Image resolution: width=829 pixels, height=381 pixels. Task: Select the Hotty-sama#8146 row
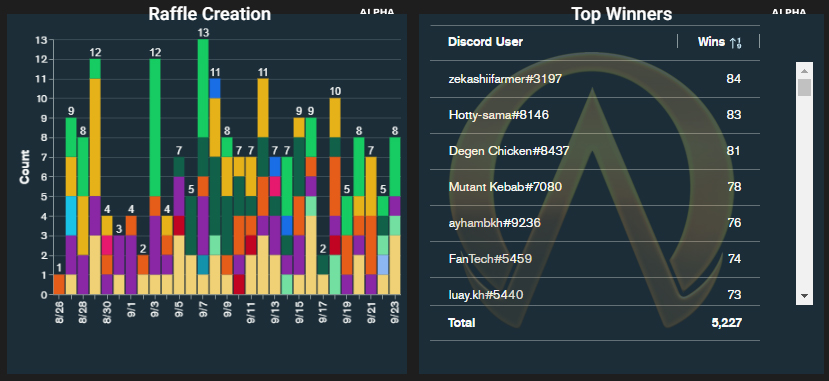pyautogui.click(x=595, y=115)
